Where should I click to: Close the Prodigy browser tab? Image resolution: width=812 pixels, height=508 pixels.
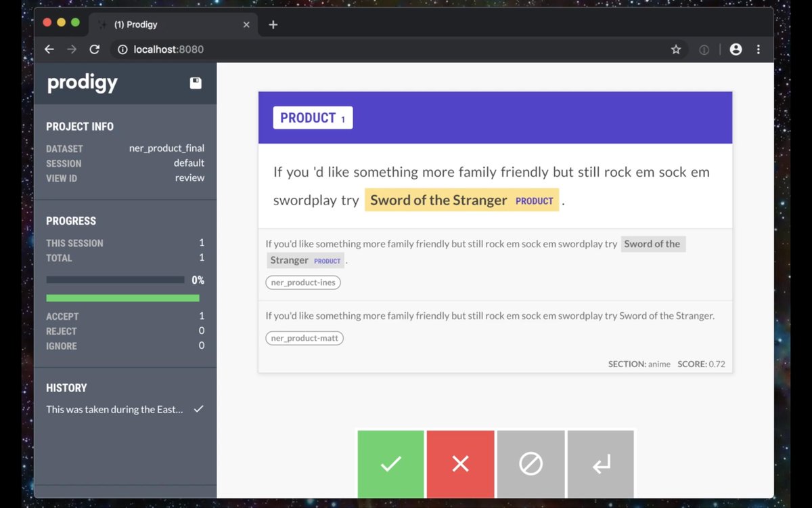coord(246,24)
